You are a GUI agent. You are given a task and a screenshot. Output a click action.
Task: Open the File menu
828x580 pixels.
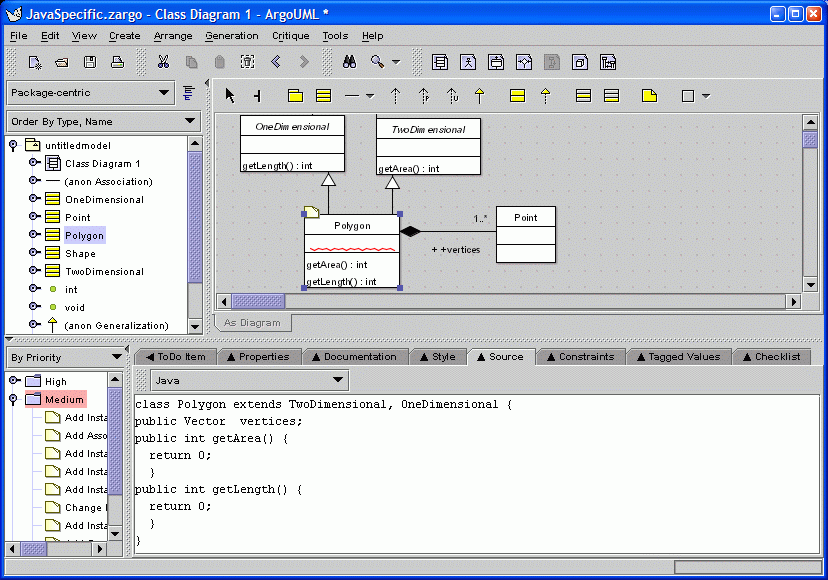pyautogui.click(x=18, y=35)
